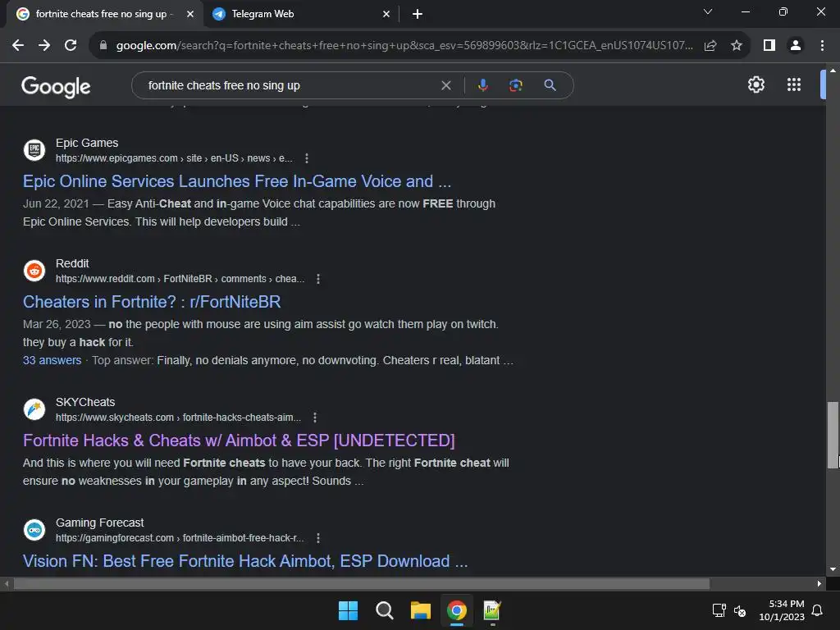The width and height of the screenshot is (840, 630).
Task: Click the gamingforecast.com URL breadcrumb
Action: point(180,538)
